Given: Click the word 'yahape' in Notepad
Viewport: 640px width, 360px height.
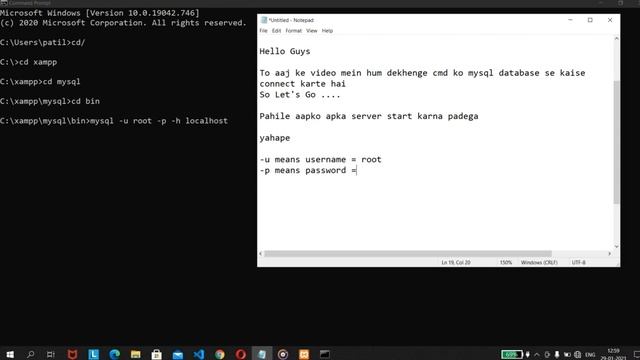Looking at the screenshot, I should pyautogui.click(x=275, y=138).
